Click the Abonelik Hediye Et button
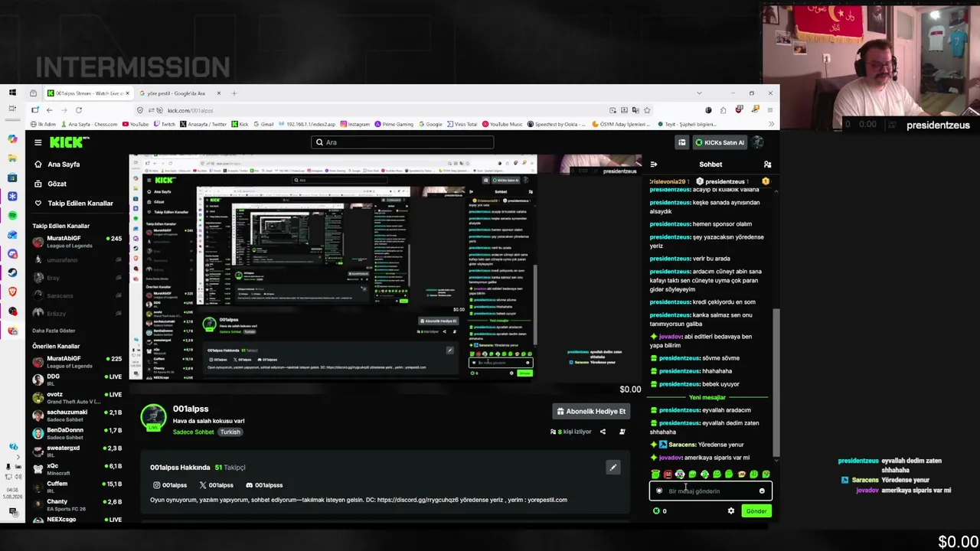The image size is (980, 551). click(x=591, y=412)
